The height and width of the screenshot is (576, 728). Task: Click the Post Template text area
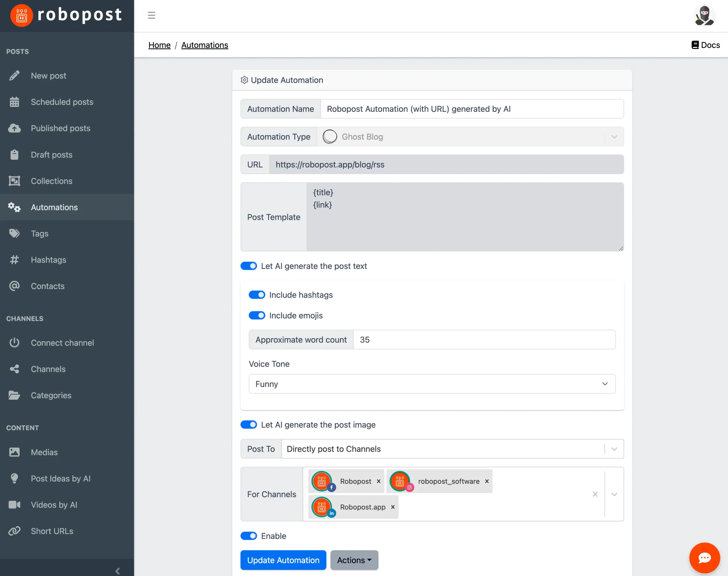[465, 217]
